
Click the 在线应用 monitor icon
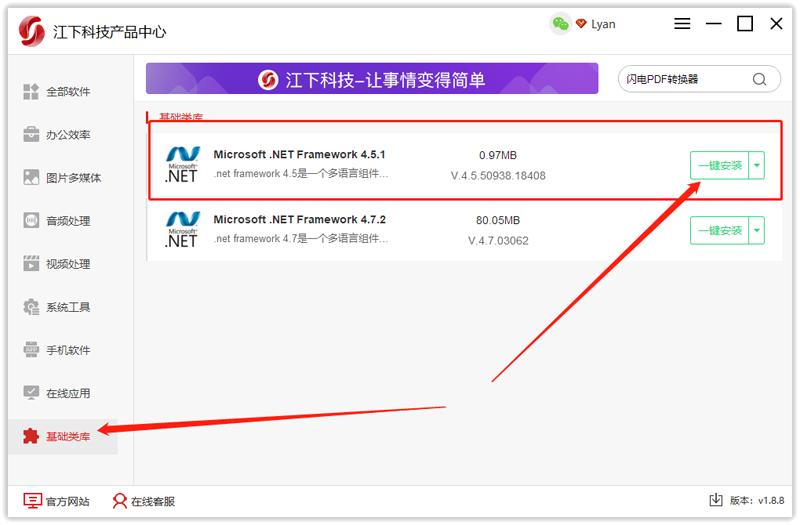[31, 393]
